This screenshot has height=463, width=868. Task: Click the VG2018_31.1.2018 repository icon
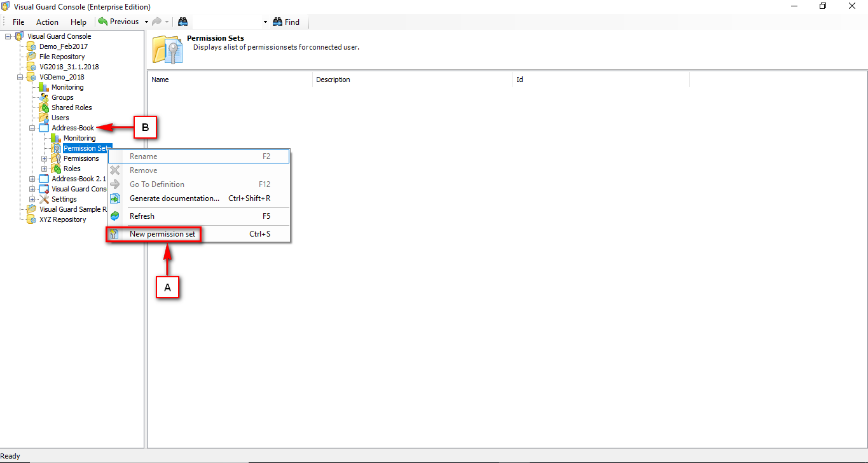(32, 67)
